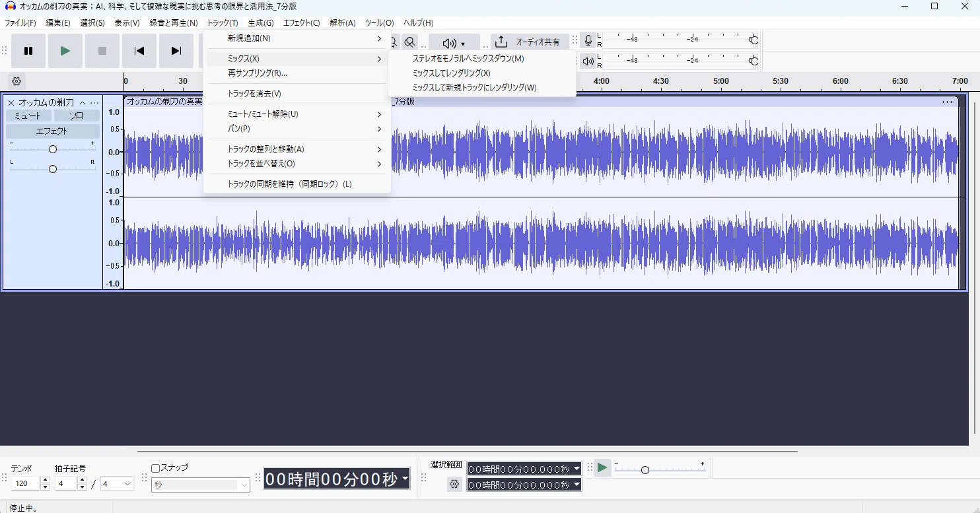Open selection toolbar settings gear
Screen dimensions: 980x513
454,485
